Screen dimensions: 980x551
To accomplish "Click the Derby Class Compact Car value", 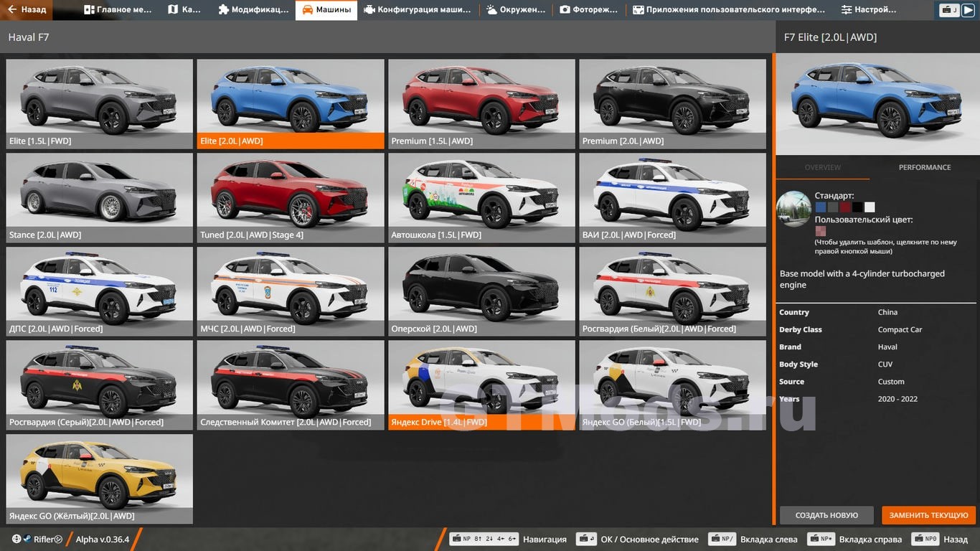I will click(x=900, y=330).
